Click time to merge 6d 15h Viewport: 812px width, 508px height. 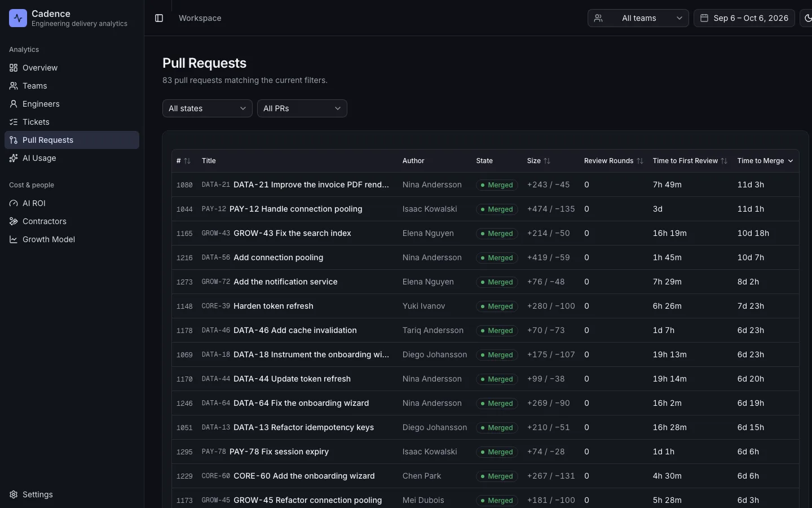[x=751, y=427]
